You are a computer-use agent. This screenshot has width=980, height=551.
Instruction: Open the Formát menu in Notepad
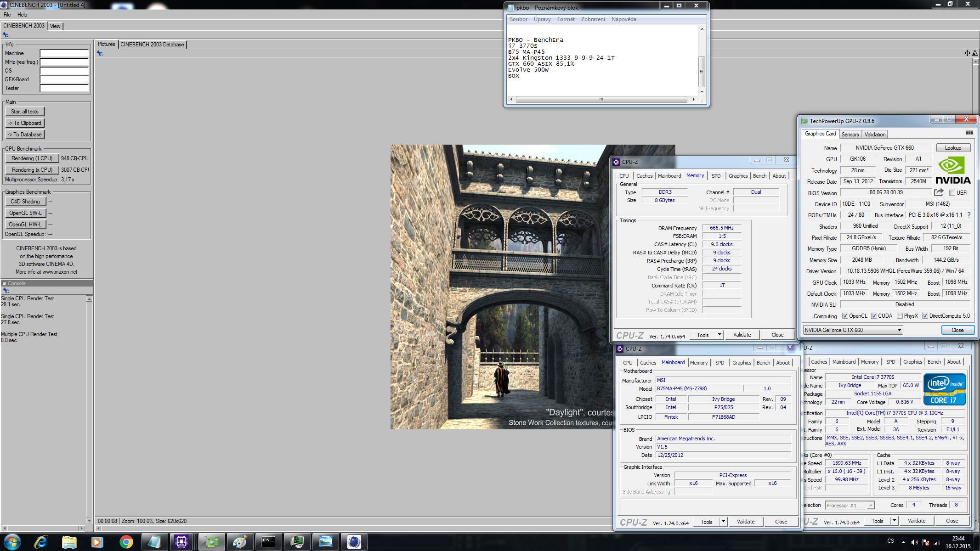[566, 19]
